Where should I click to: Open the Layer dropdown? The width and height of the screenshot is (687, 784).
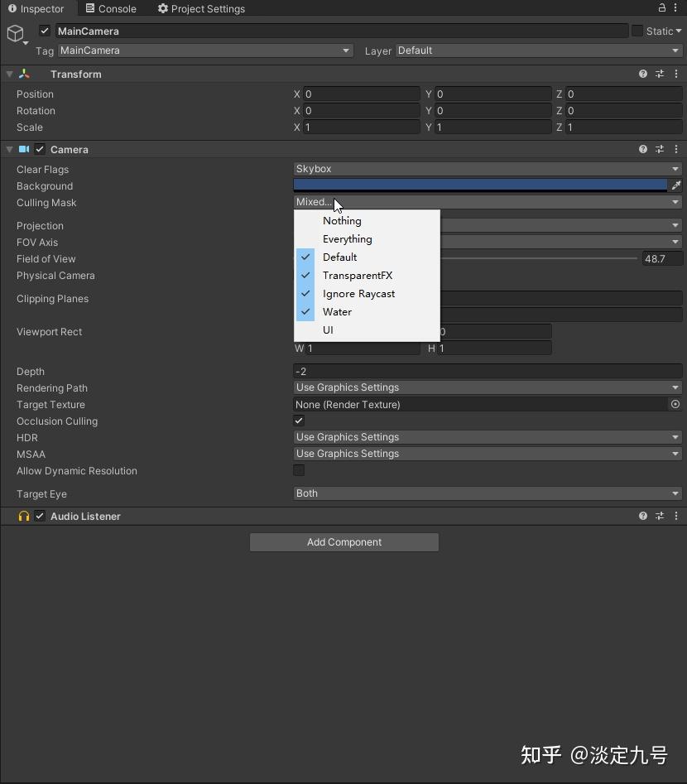click(x=539, y=51)
